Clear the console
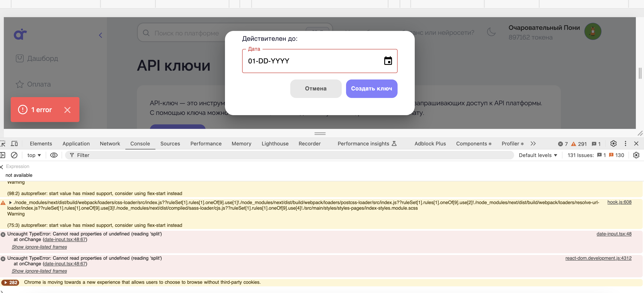This screenshot has height=293, width=644. point(14,155)
